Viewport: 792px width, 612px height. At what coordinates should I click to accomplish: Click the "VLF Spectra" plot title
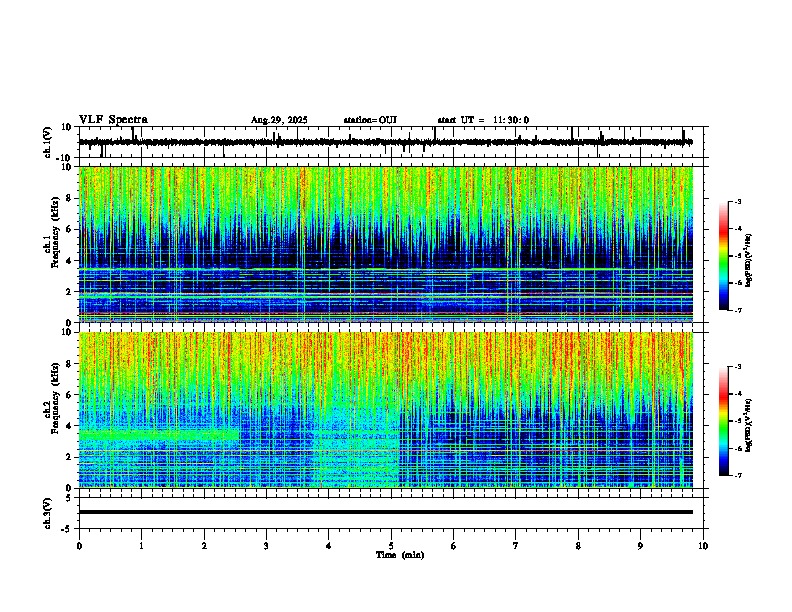coord(113,120)
